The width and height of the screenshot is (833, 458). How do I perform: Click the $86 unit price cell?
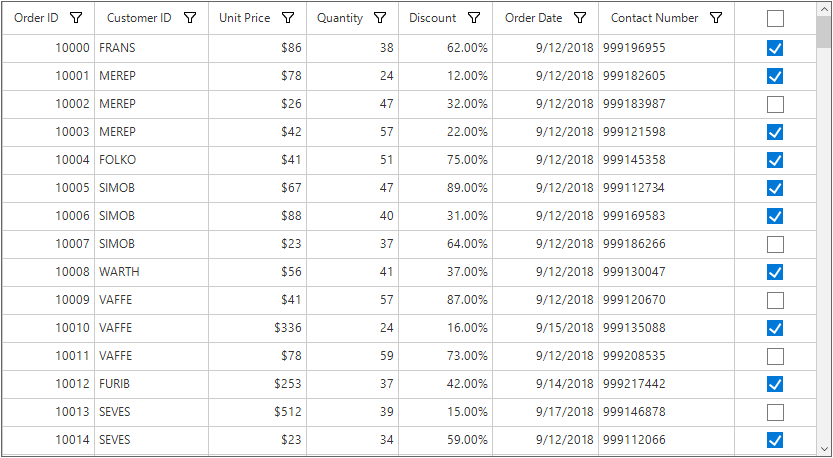(x=258, y=48)
